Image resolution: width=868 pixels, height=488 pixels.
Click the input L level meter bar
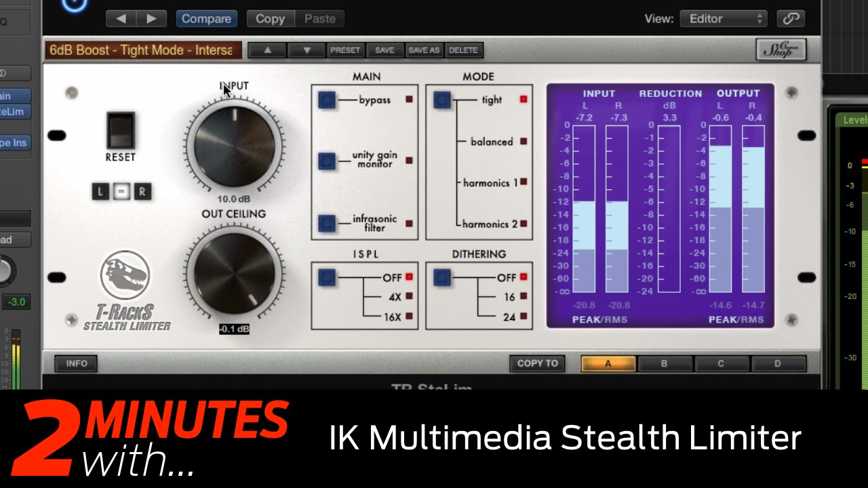(584, 209)
